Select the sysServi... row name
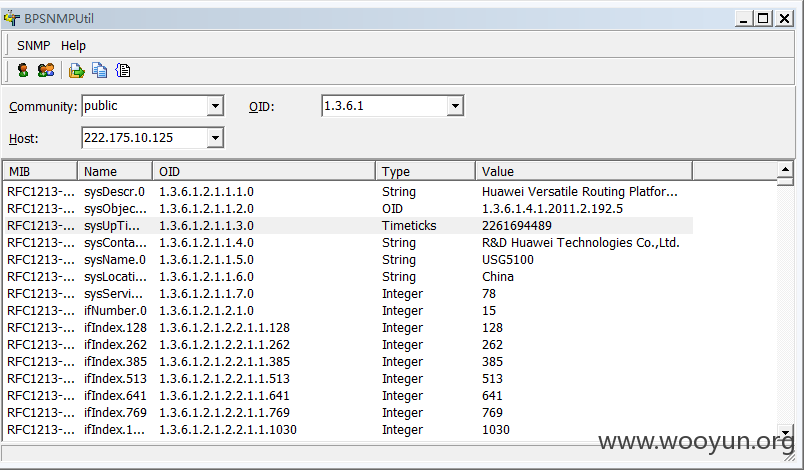 [x=113, y=294]
